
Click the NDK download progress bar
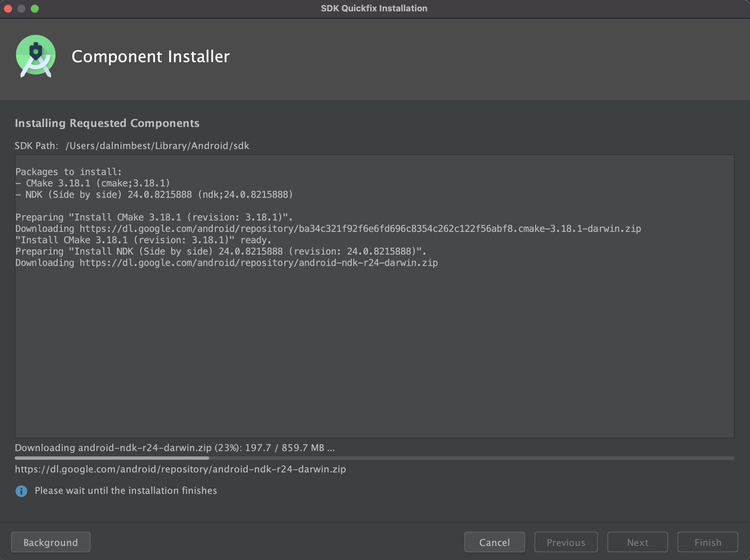(x=374, y=458)
